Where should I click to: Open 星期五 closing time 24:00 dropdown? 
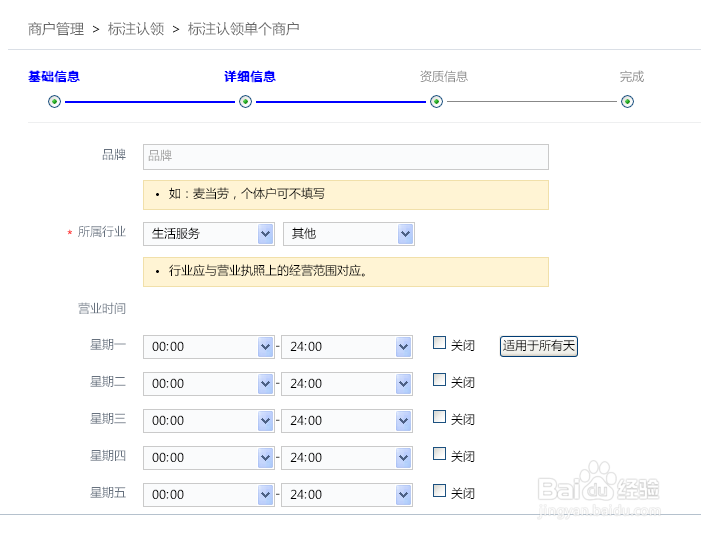(x=346, y=495)
